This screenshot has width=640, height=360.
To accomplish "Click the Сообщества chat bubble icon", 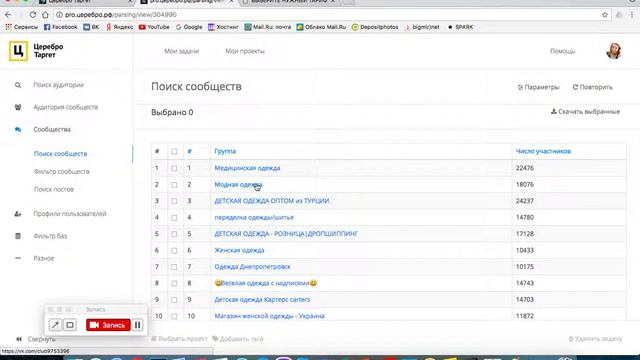I will coord(18,129).
